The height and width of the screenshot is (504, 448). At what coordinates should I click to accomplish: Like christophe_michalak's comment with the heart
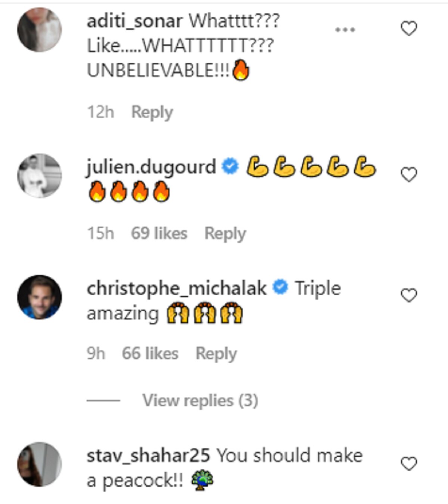coord(408,296)
